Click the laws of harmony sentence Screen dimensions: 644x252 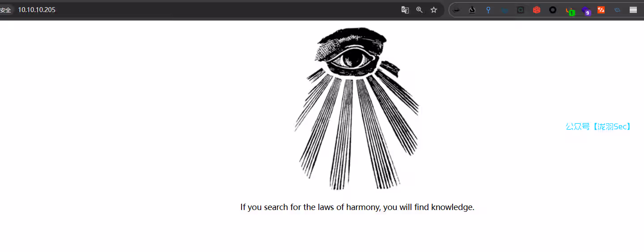coord(357,207)
